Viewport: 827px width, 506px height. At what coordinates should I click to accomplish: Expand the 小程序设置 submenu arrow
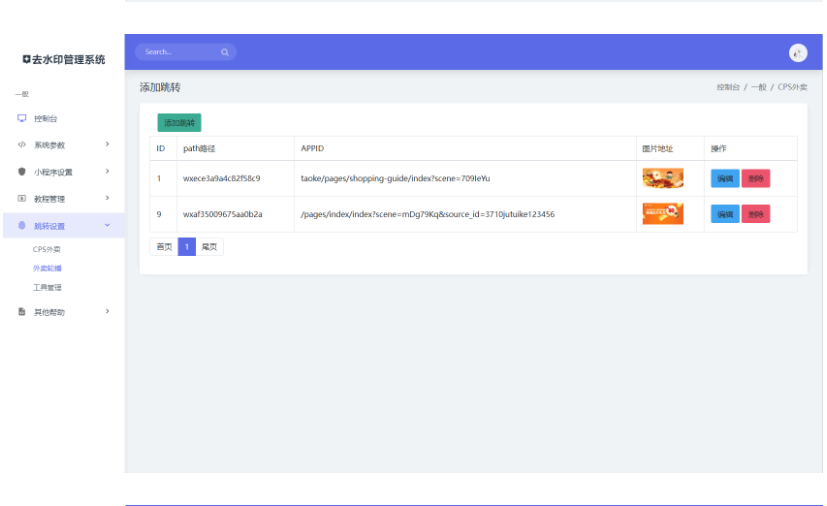click(x=107, y=172)
